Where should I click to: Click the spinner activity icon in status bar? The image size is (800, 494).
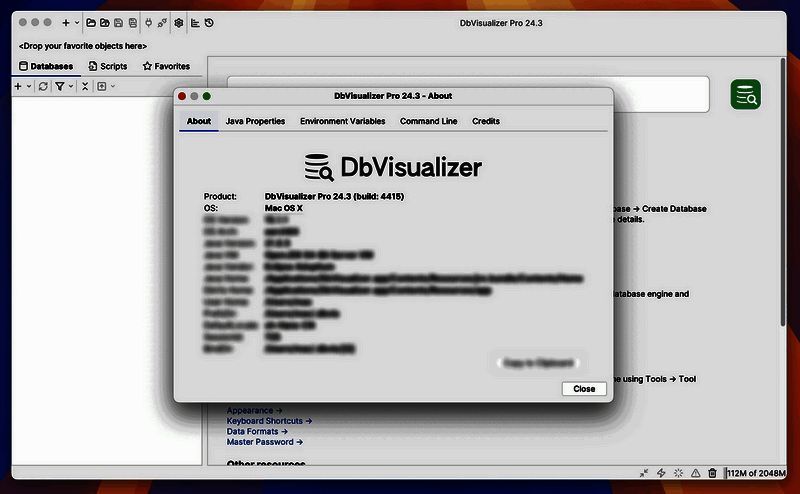(x=678, y=473)
